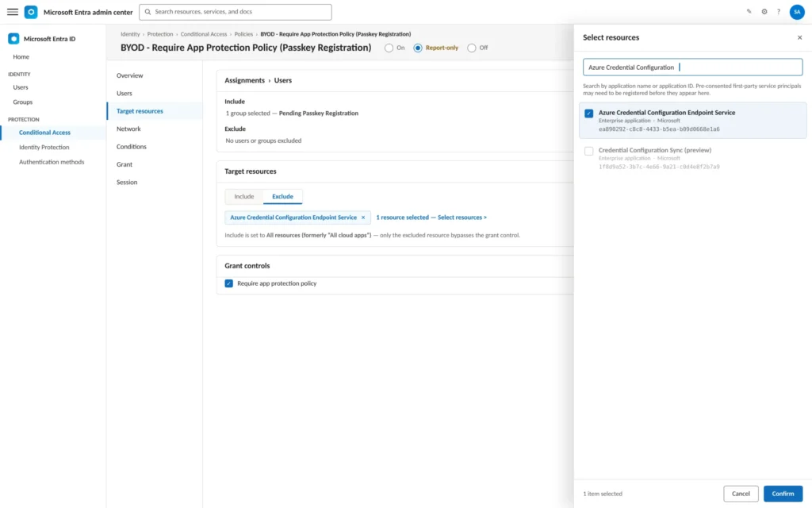Click the Policies breadcrumb
This screenshot has width=812, height=508.
pos(243,34)
